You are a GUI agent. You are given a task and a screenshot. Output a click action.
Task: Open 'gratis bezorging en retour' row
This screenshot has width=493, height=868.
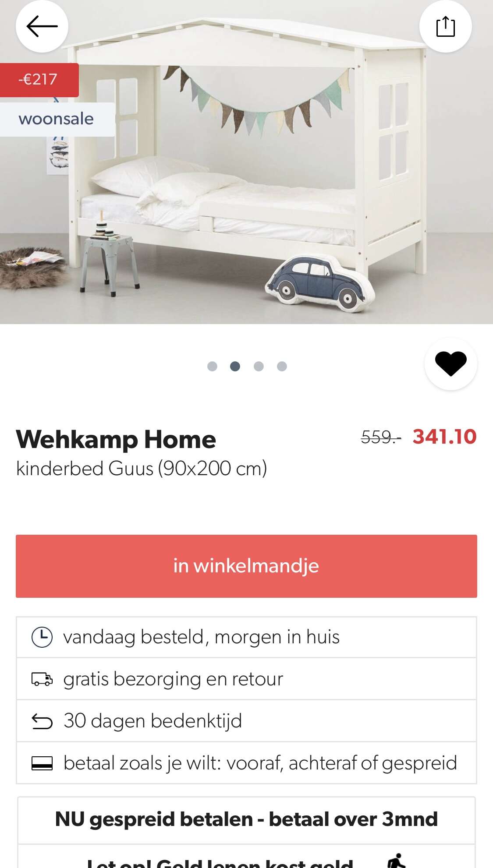point(246,679)
